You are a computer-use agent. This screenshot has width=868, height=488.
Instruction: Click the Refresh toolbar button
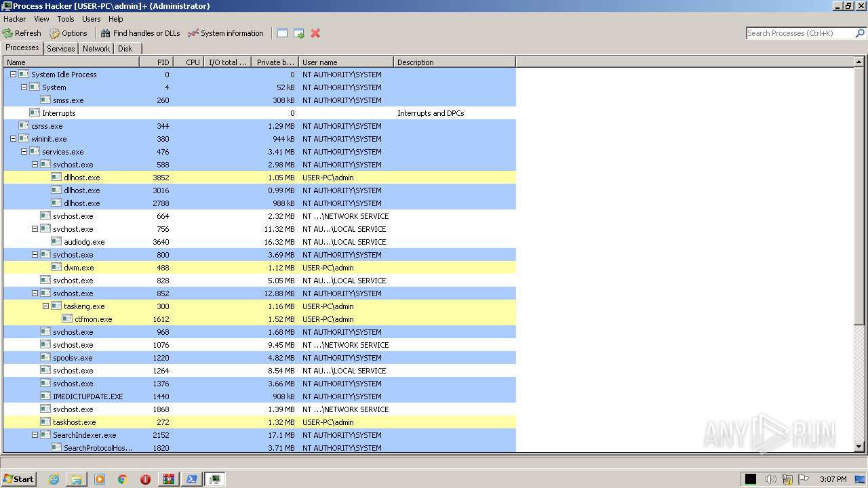pos(22,33)
